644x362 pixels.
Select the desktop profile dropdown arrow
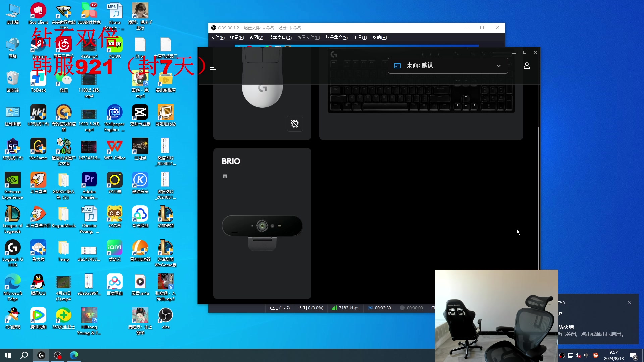point(498,65)
